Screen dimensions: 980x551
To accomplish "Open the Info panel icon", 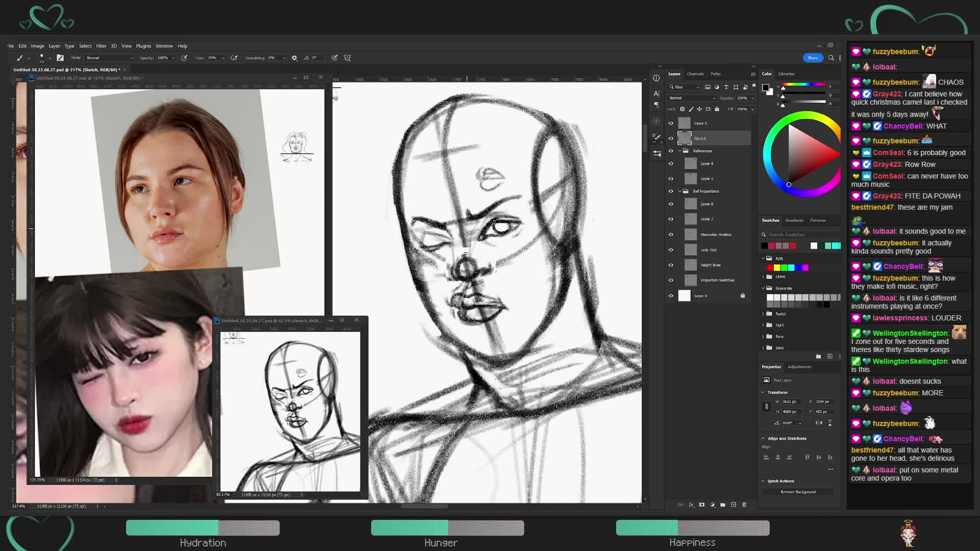I will tap(656, 78).
